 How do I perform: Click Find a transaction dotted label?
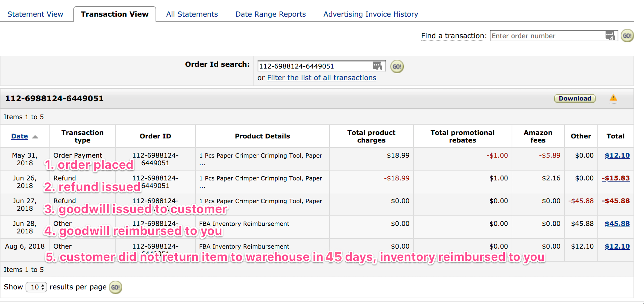click(453, 36)
